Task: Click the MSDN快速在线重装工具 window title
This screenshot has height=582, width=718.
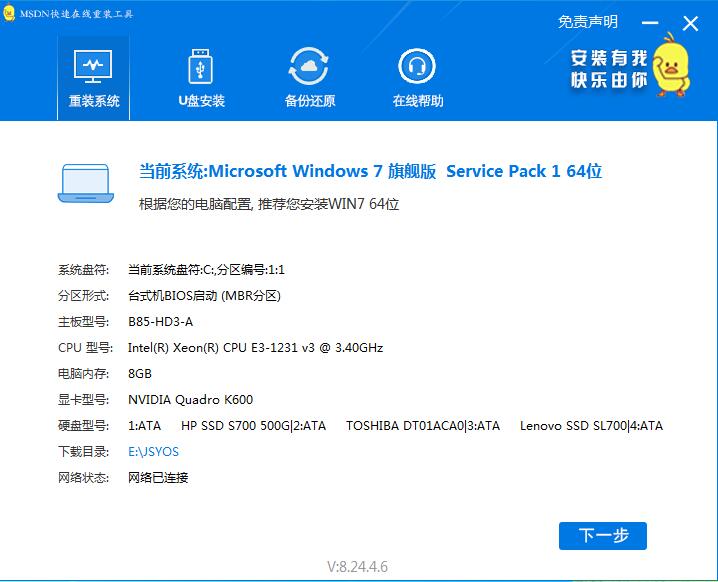Action: 76,14
